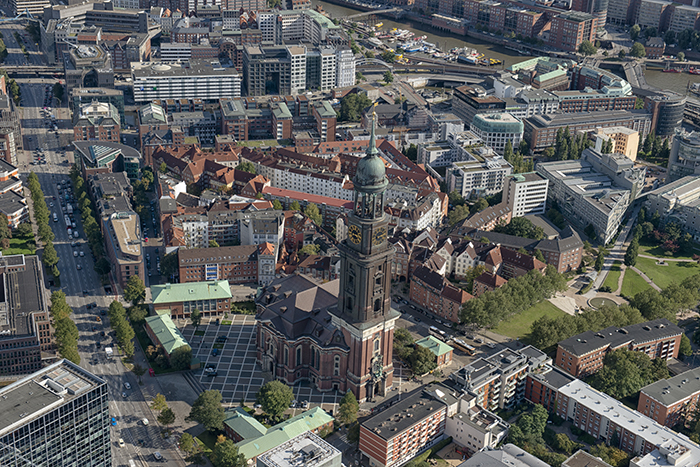The image size is (700, 467).
Task: Click the round tree below the church plaza
Action: (275, 398)
